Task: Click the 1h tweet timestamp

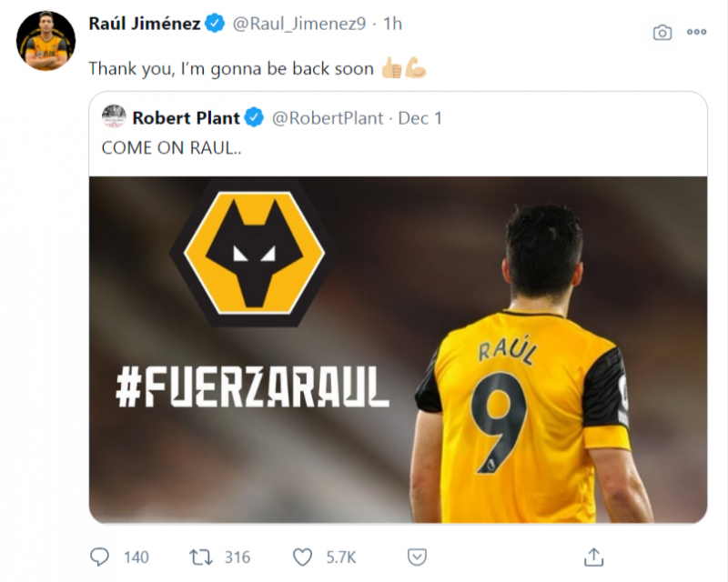Action: (392, 25)
